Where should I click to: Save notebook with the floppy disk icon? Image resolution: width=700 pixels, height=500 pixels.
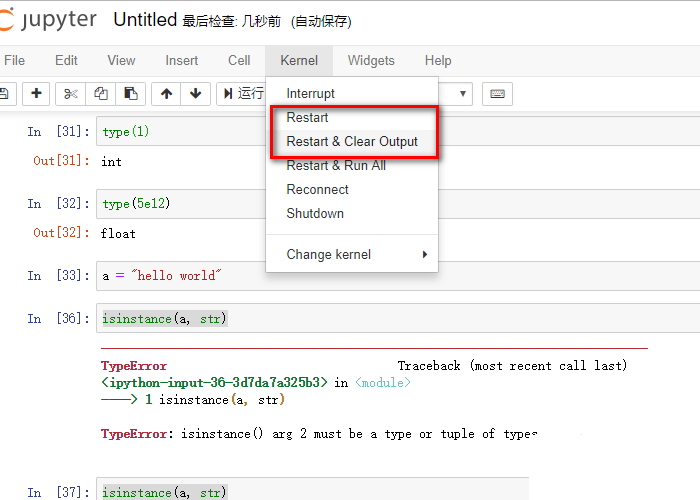coord(5,94)
